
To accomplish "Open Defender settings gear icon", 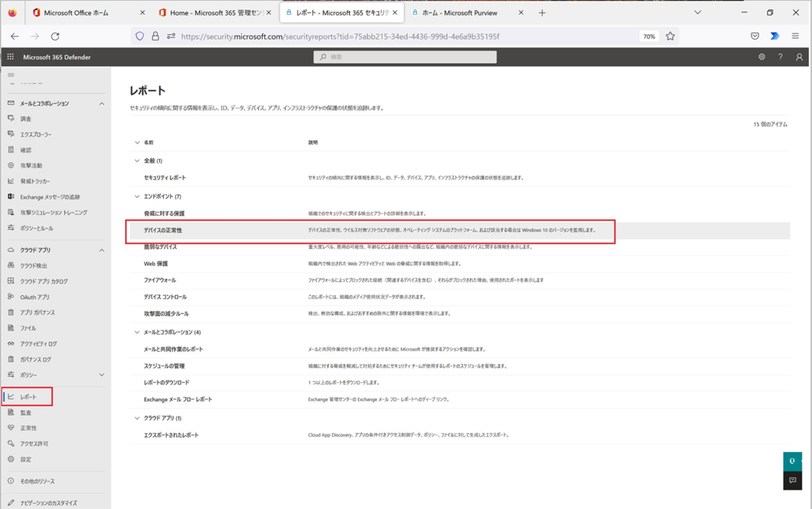I will coord(761,57).
